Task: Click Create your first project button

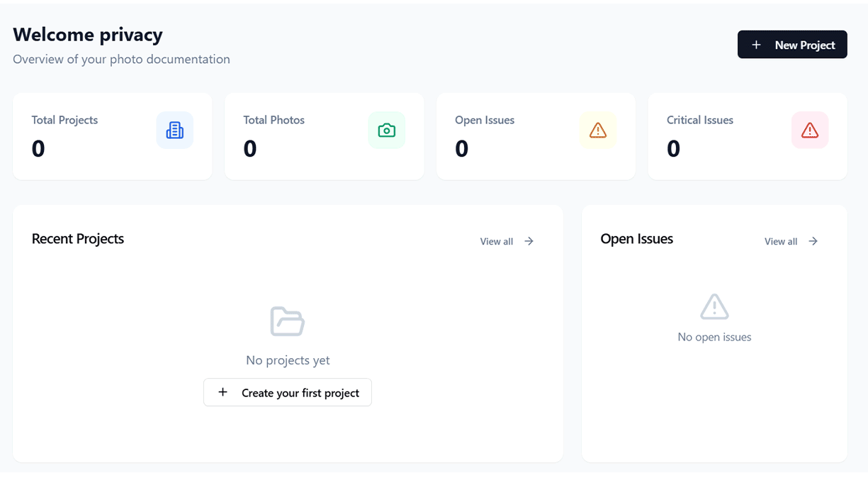Action: pyautogui.click(x=288, y=392)
